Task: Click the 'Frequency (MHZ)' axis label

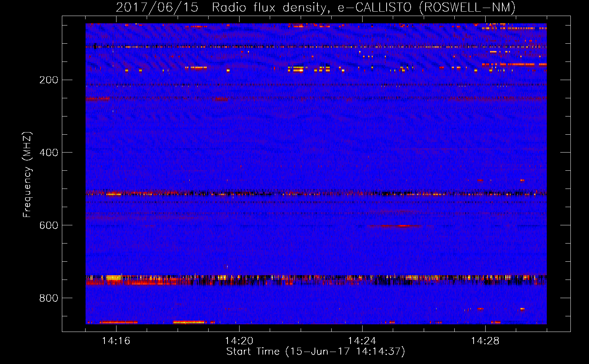Action: coord(27,174)
